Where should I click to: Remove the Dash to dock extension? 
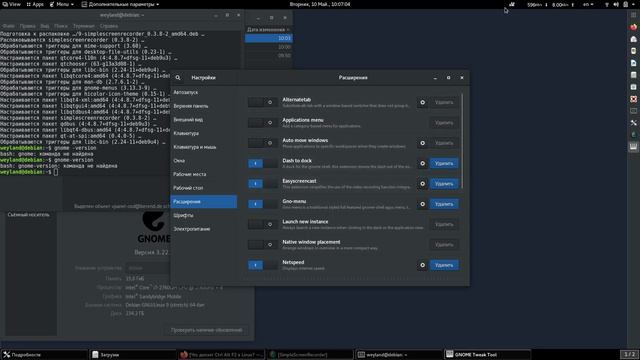click(444, 163)
